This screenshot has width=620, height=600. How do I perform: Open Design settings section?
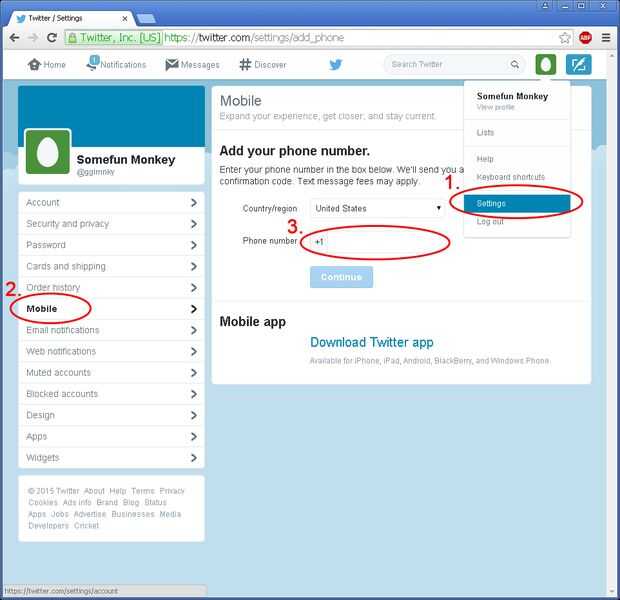111,415
